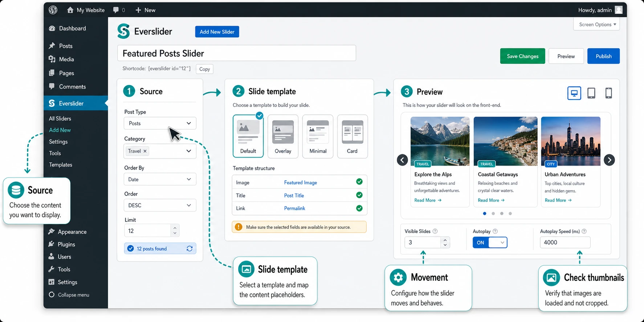644x322 pixels.
Task: Click the WordPress logo in admin bar
Action: pos(53,10)
